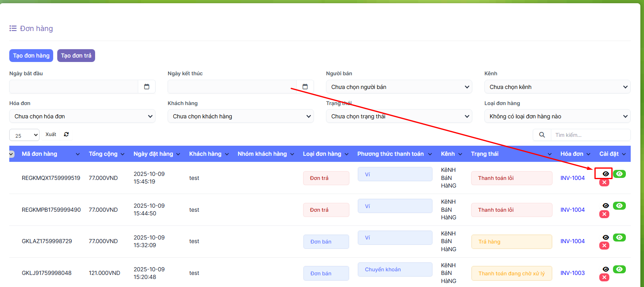Click the search magnifier icon

pyautogui.click(x=542, y=135)
